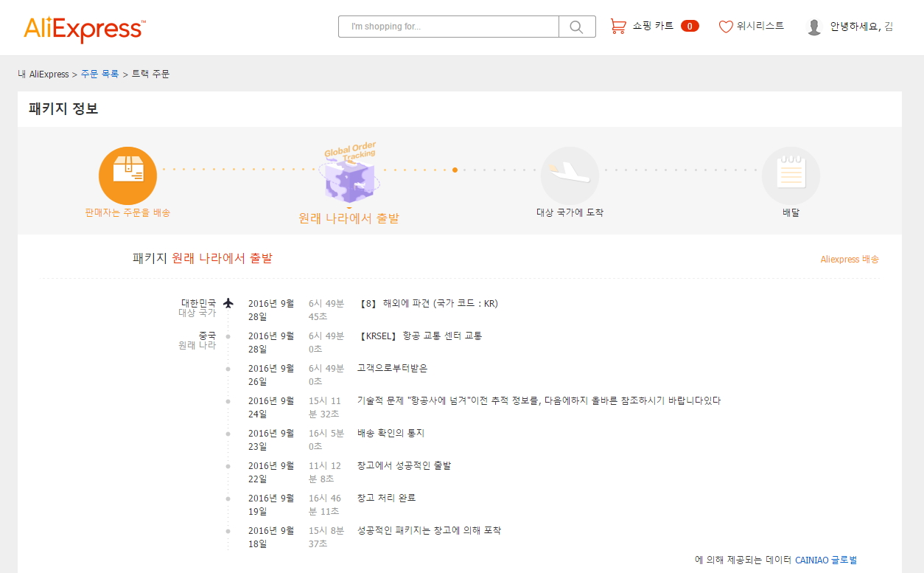Go to 주문 목록 breadcrumb link
The image size is (924, 573).
[99, 74]
